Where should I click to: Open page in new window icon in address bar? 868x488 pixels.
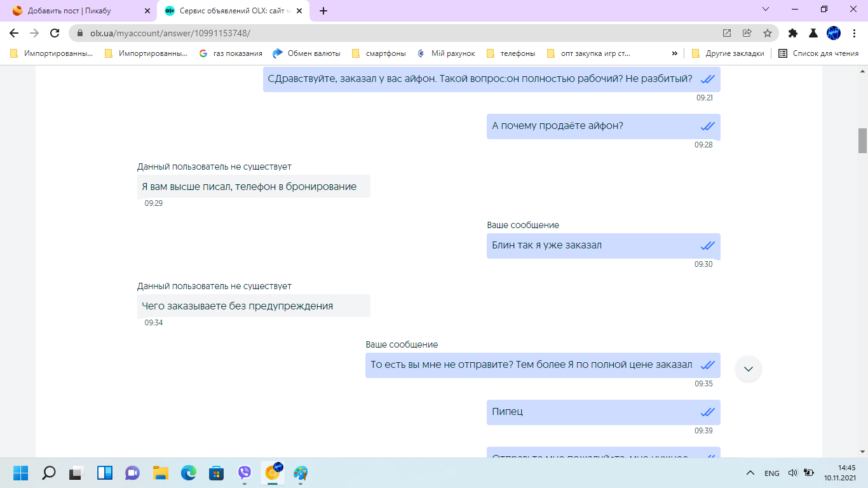coord(727,33)
